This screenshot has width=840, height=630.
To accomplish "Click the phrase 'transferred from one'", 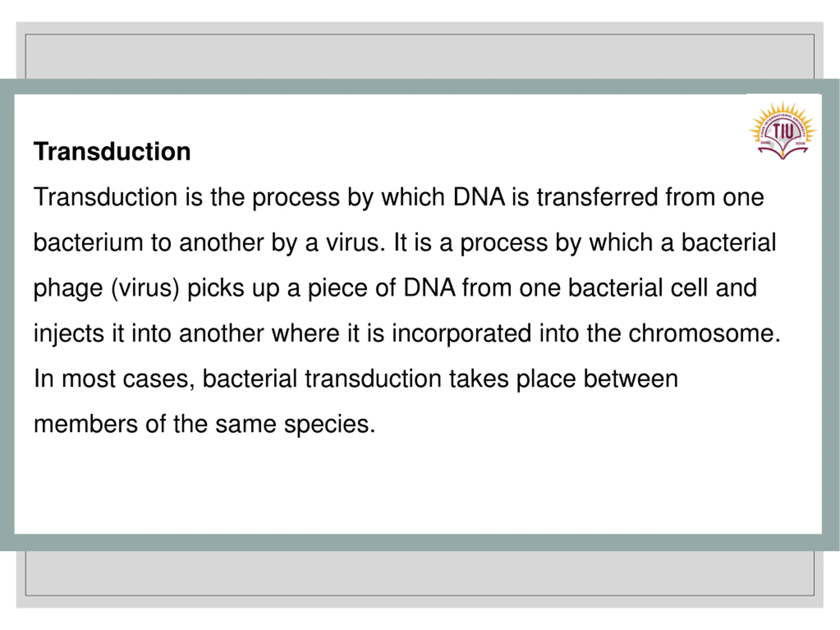I will [650, 197].
